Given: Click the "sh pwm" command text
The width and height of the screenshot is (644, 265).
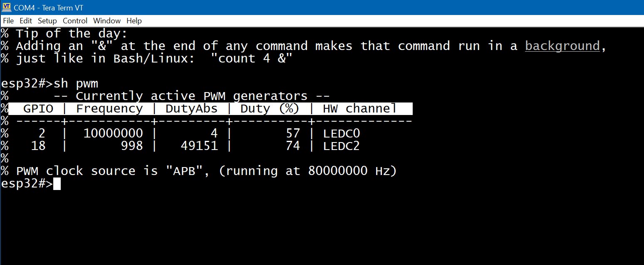Looking at the screenshot, I should click(x=76, y=84).
